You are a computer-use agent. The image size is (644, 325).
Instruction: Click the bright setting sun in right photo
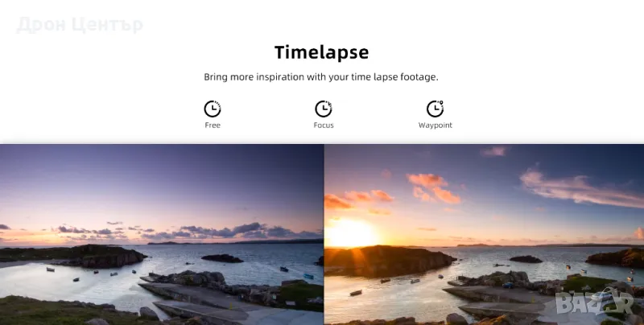coord(350,232)
